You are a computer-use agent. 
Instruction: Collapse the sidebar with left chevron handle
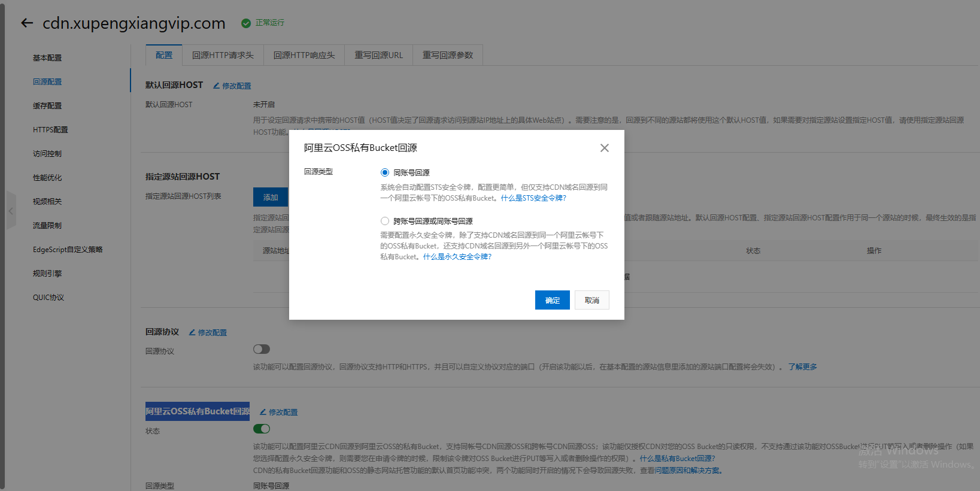11,211
